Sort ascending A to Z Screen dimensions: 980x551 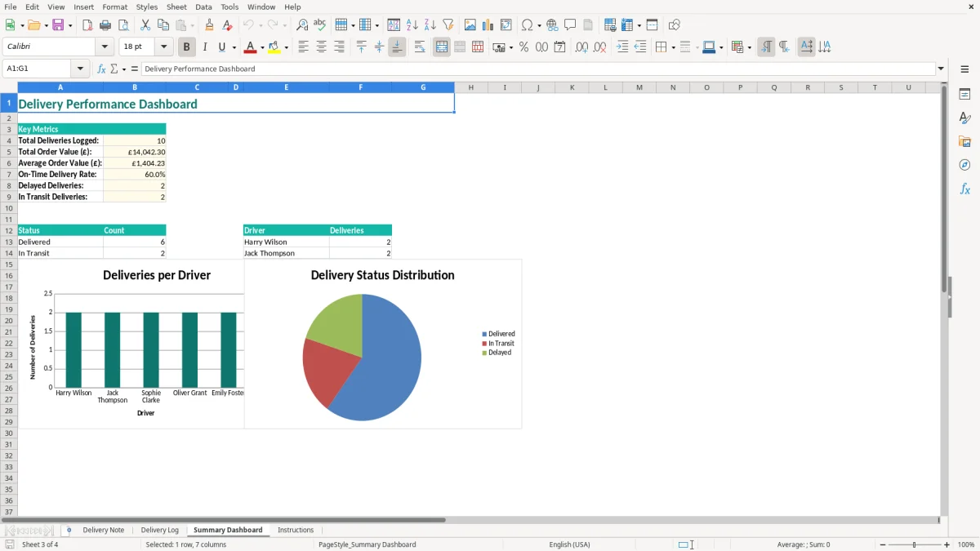point(412,25)
